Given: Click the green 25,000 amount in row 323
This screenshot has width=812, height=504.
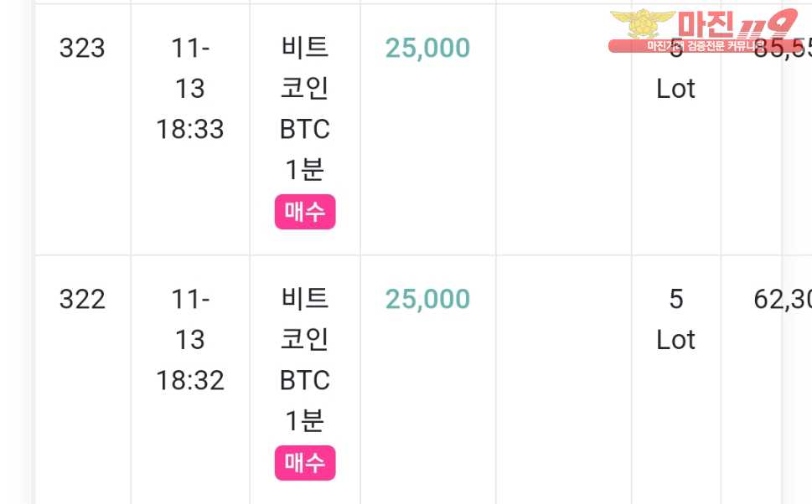Looking at the screenshot, I should (427, 48).
